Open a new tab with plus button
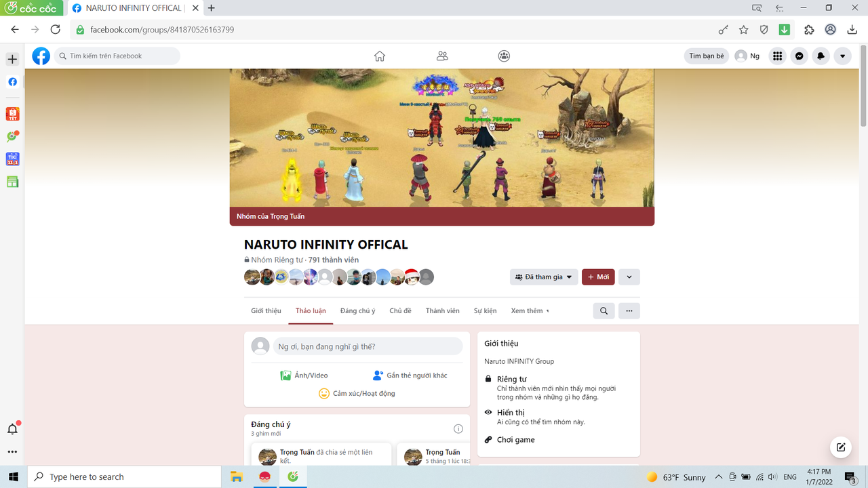 [212, 8]
